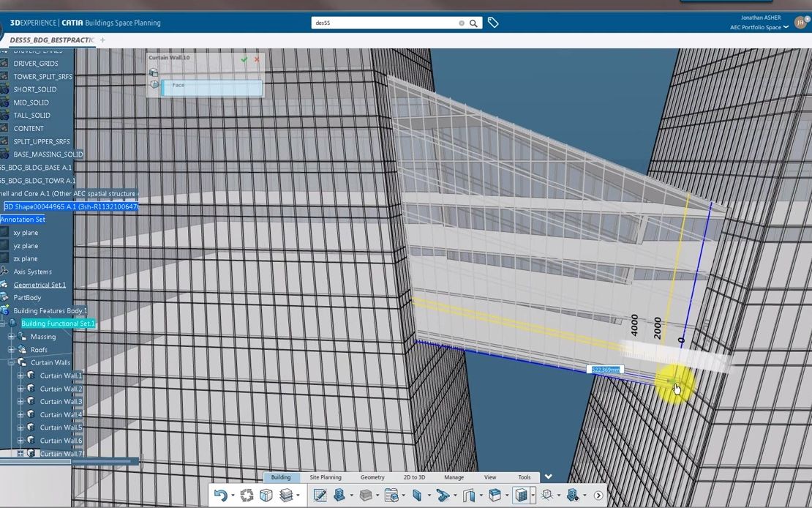Image resolution: width=812 pixels, height=508 pixels.
Task: Select Geometrical Set.1 in tree
Action: (40, 285)
